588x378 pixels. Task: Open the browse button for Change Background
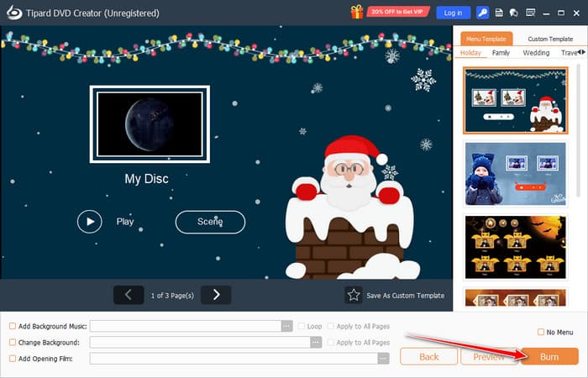pyautogui.click(x=316, y=342)
